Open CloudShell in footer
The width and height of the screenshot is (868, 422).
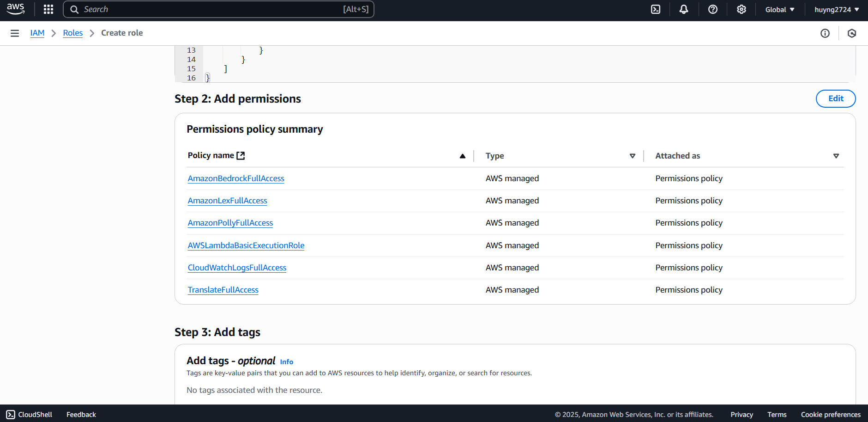click(29, 414)
